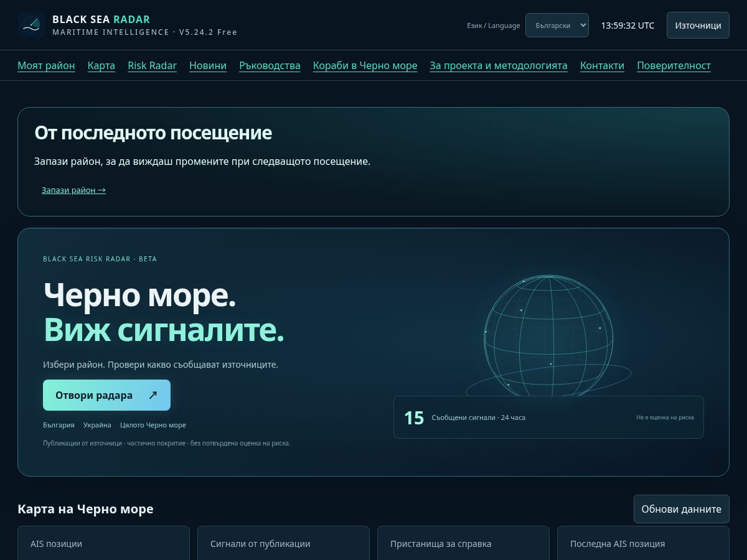
Task: Open the Поверителност link
Action: (x=674, y=65)
